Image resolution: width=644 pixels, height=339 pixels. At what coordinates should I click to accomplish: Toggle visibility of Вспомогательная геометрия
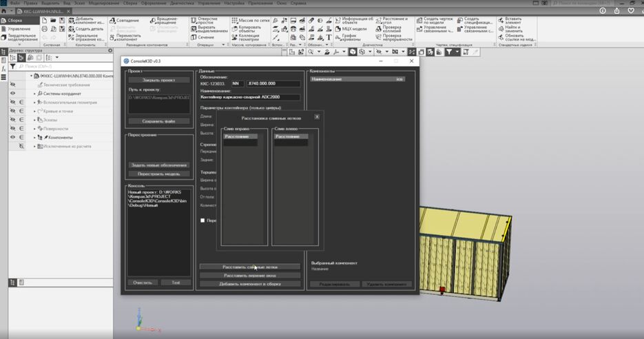12,102
